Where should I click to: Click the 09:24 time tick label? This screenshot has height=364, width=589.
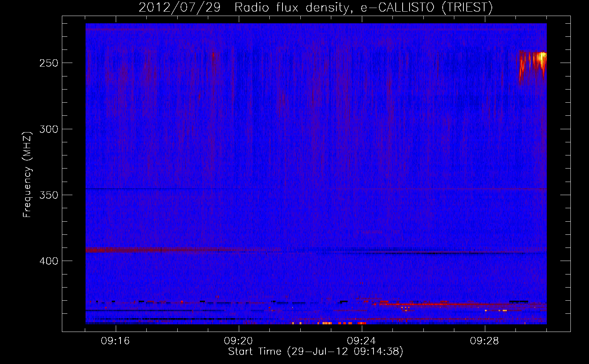(361, 341)
